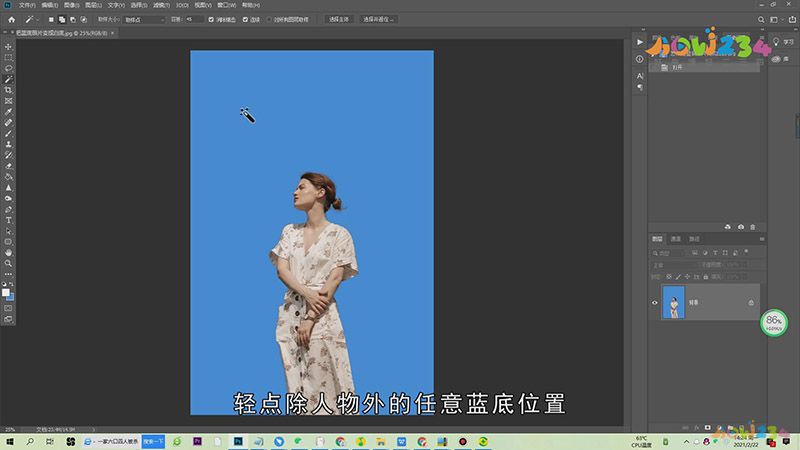Image resolution: width=800 pixels, height=450 pixels.
Task: Toggle Lock all padlock icon
Action: pyautogui.click(x=706, y=277)
